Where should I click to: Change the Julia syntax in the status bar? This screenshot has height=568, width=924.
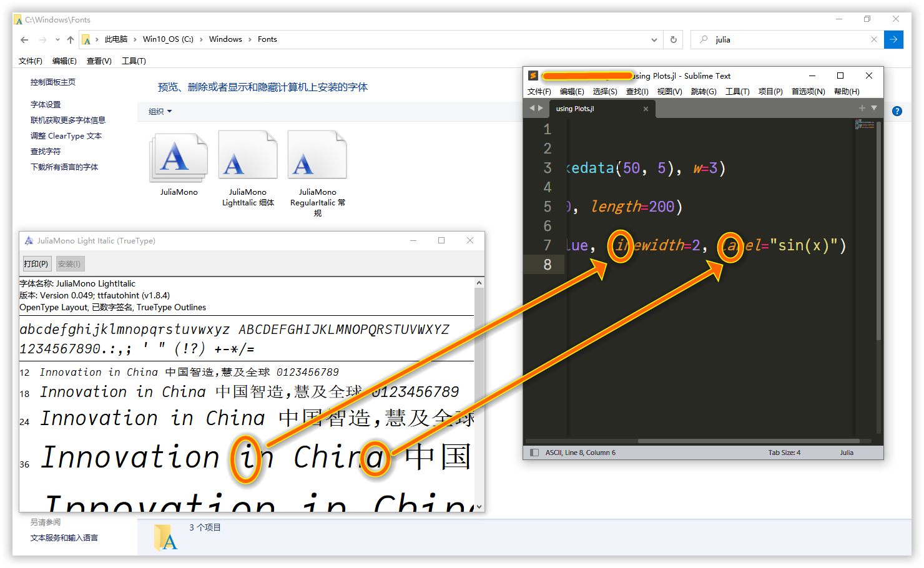[x=847, y=453]
